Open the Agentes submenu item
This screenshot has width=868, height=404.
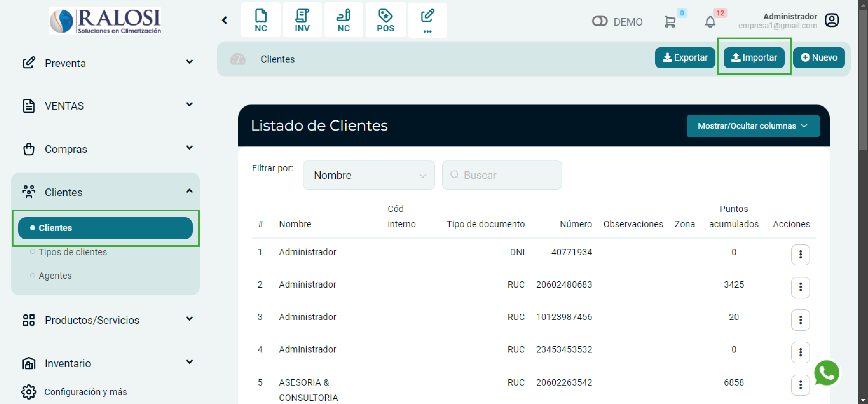55,276
